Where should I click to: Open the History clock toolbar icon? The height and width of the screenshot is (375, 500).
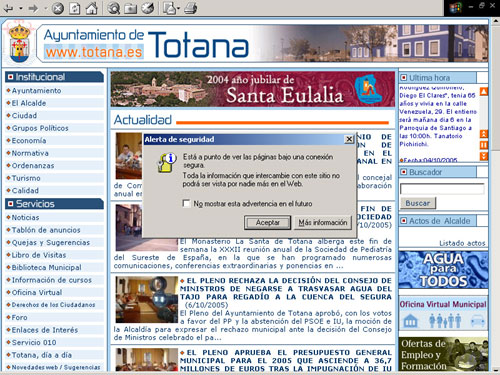(147, 8)
